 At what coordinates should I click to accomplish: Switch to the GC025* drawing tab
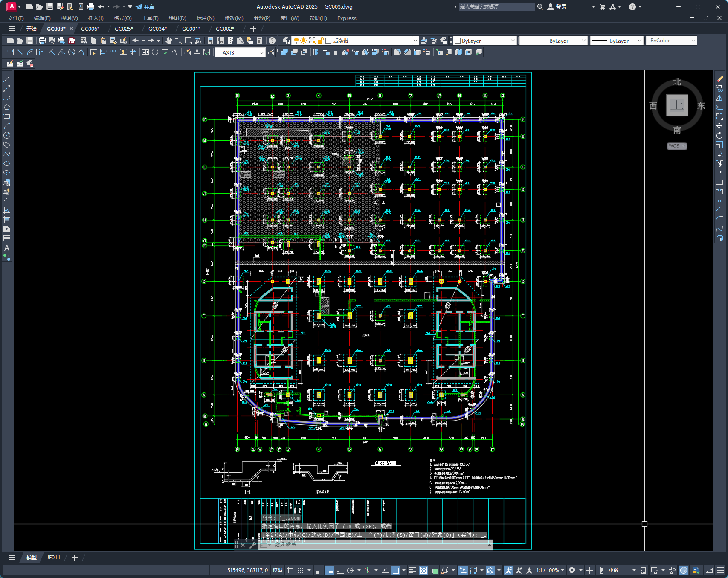point(124,29)
